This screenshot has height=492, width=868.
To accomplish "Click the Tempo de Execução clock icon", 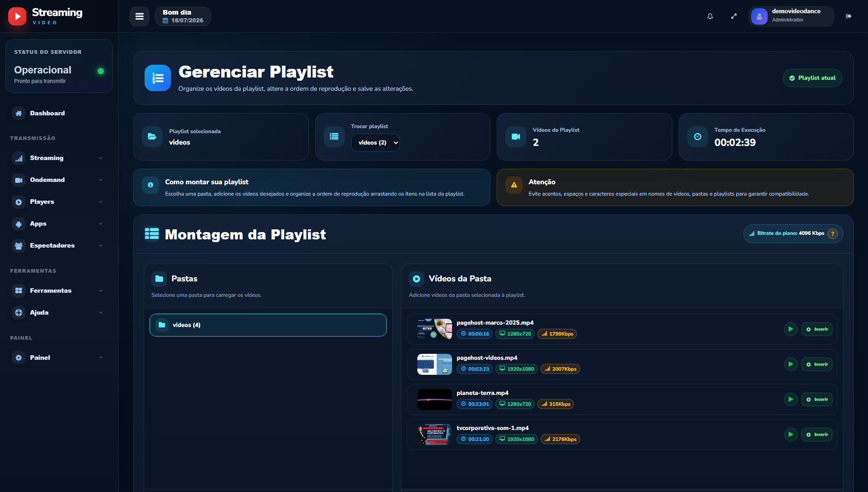I will point(697,136).
